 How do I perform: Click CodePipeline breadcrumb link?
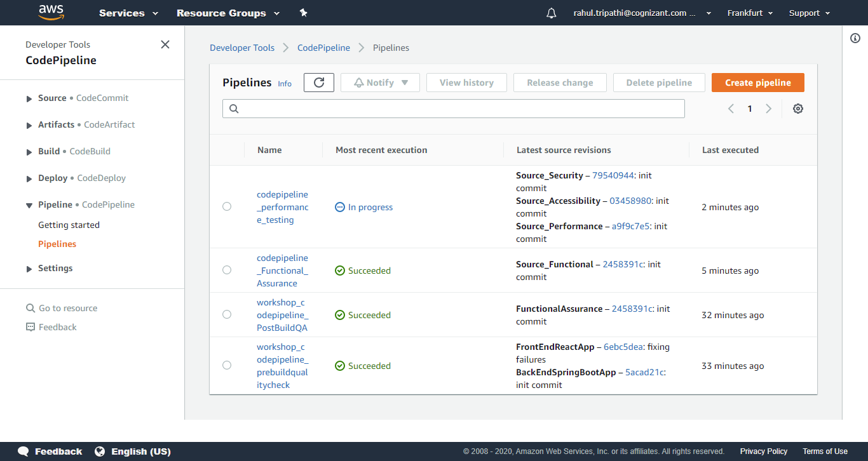point(323,48)
